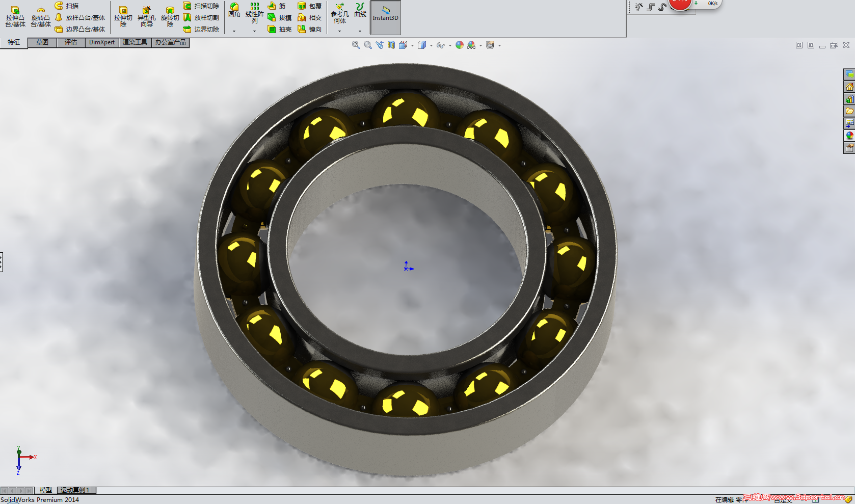
Task: Open the edit appearance color sphere icon
Action: pos(460,45)
